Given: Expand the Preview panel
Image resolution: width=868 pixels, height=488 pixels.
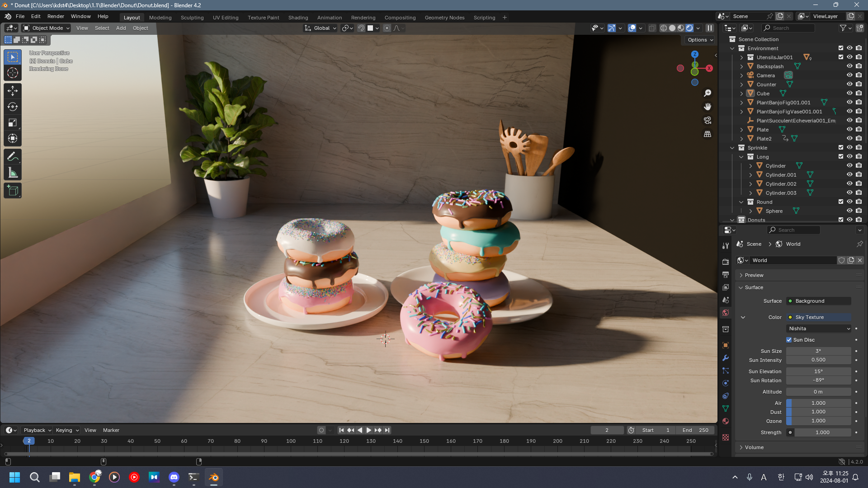Looking at the screenshot, I should coord(754,275).
